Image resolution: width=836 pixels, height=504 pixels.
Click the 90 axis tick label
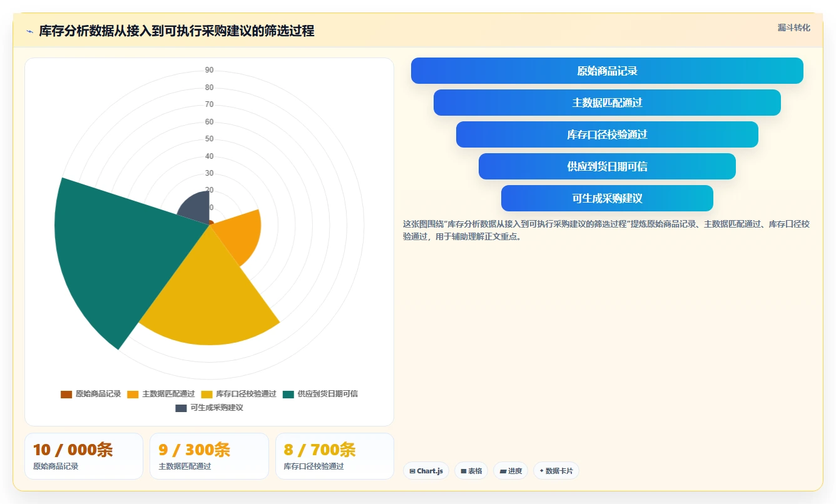(x=209, y=70)
